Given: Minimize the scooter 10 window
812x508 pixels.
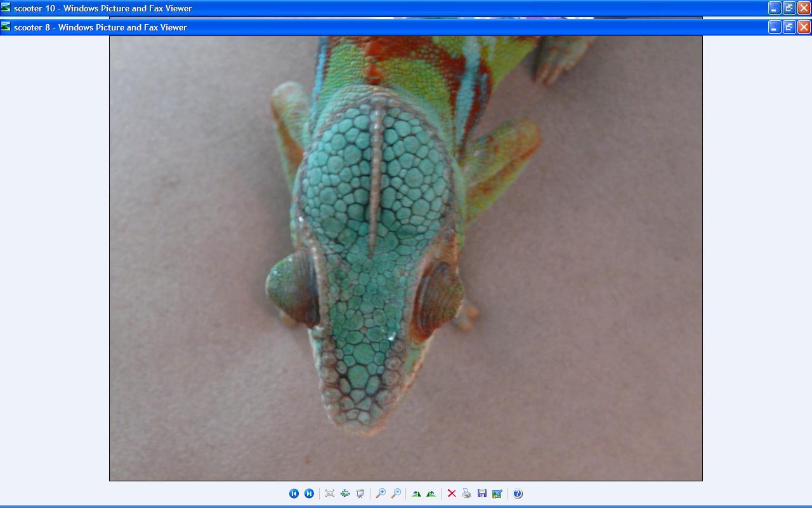Looking at the screenshot, I should click(774, 8).
